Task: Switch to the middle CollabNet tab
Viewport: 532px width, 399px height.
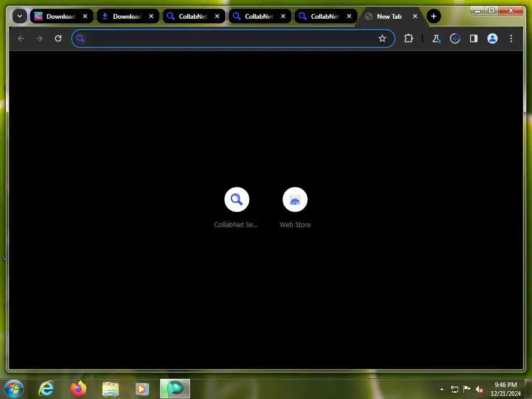Action: 260,16
